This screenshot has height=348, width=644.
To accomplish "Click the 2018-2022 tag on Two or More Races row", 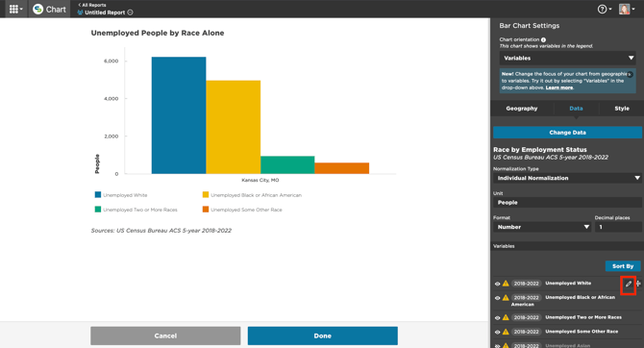I will pos(526,317).
